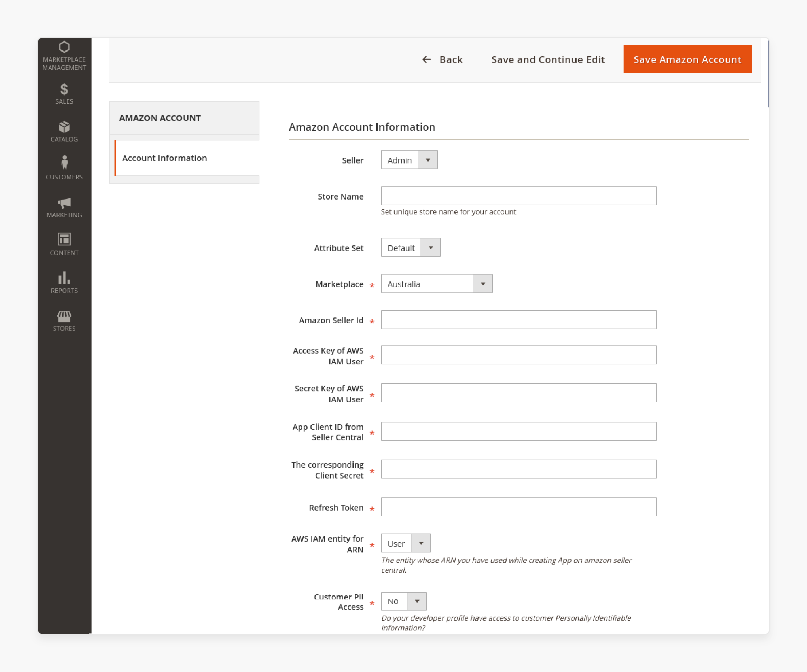
Task: Click the Refresh Token label
Action: (x=336, y=508)
